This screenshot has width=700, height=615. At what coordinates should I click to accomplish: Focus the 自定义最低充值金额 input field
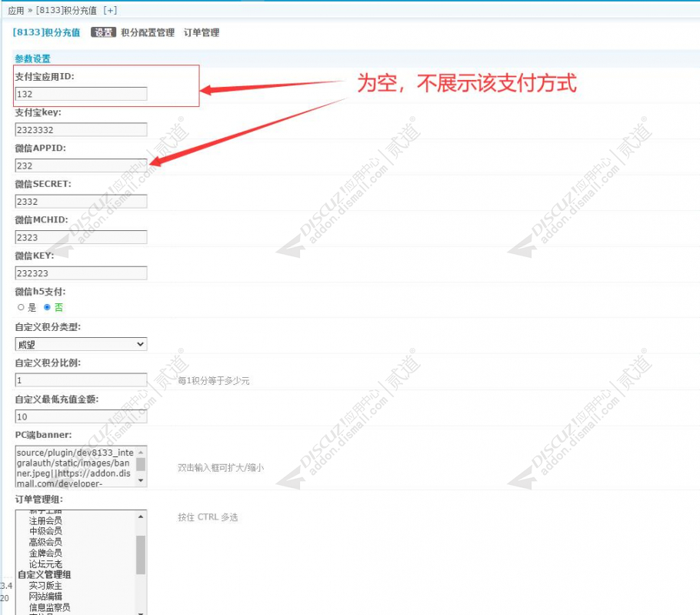click(x=81, y=416)
